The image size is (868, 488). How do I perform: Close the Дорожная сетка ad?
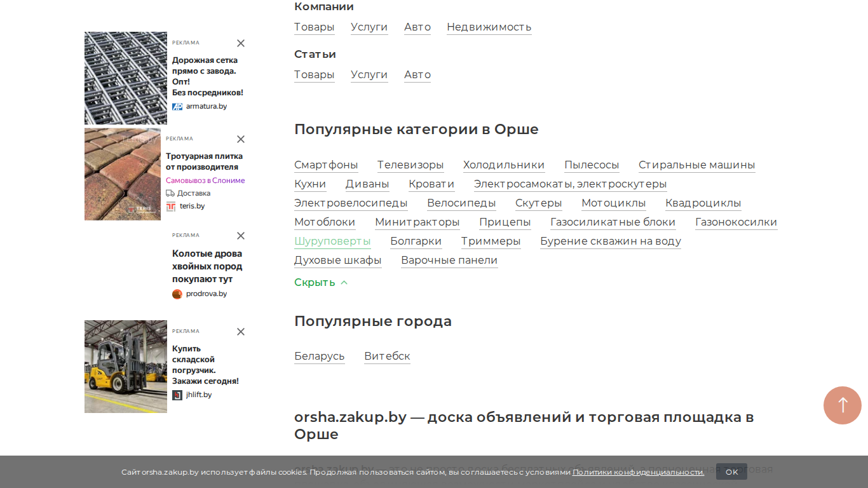pyautogui.click(x=241, y=43)
